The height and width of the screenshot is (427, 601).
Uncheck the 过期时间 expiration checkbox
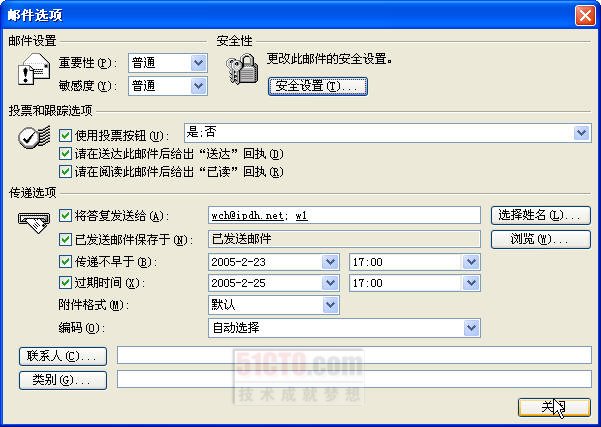click(66, 283)
